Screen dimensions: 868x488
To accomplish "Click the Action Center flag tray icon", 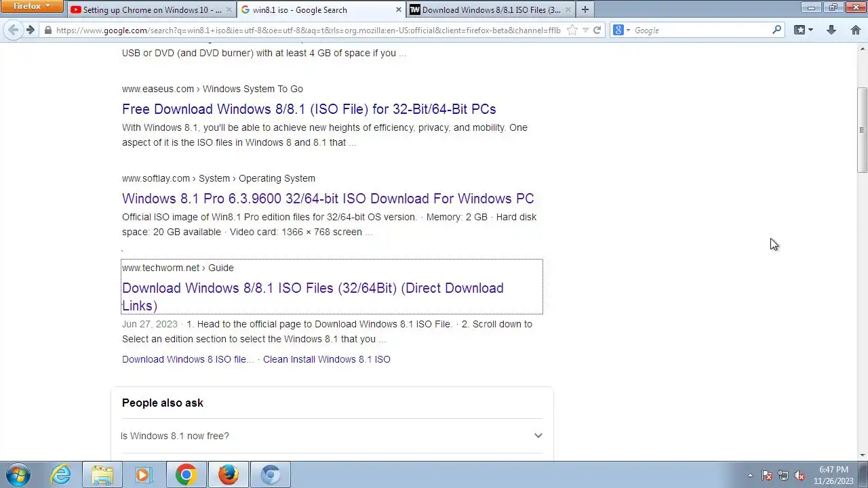I will point(767,475).
